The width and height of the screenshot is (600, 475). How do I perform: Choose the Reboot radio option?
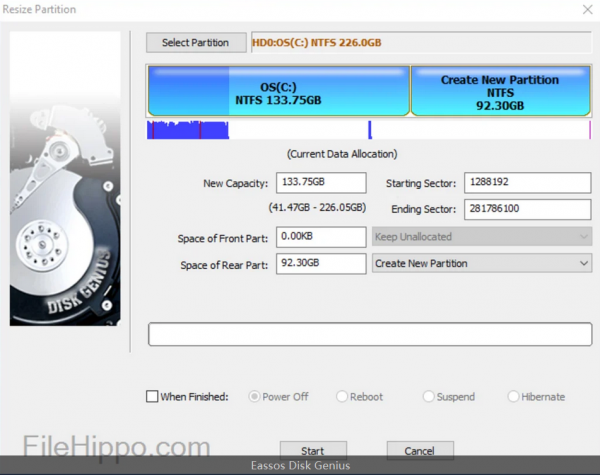(x=342, y=397)
